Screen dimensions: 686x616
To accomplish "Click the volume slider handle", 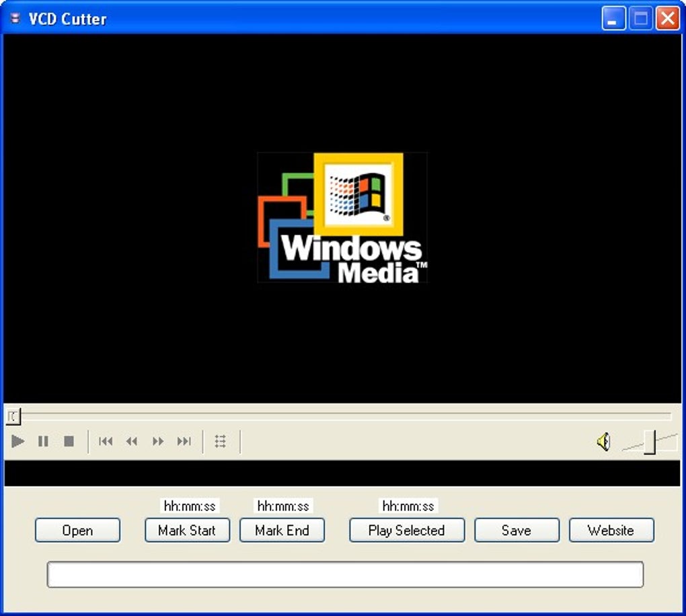I will tap(650, 442).
